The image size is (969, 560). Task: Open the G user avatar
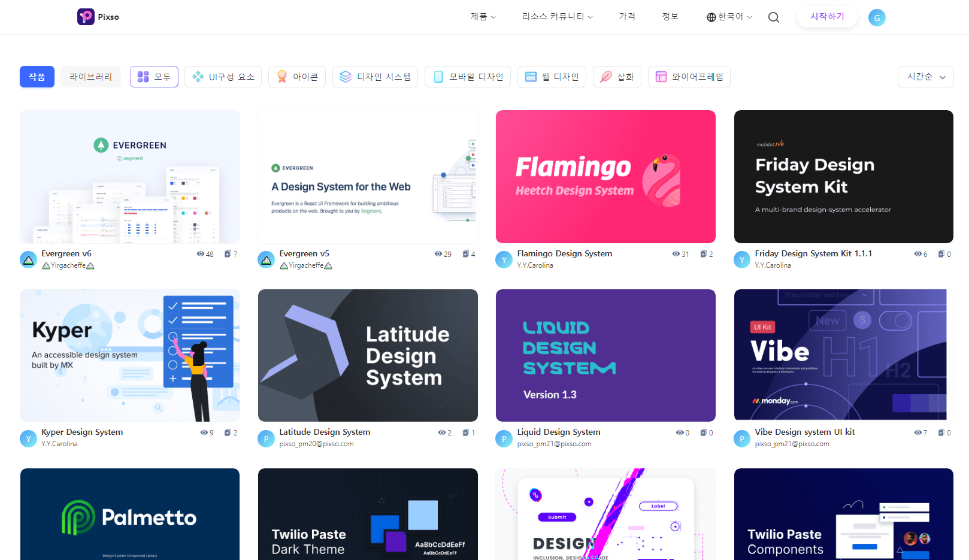pos(877,17)
